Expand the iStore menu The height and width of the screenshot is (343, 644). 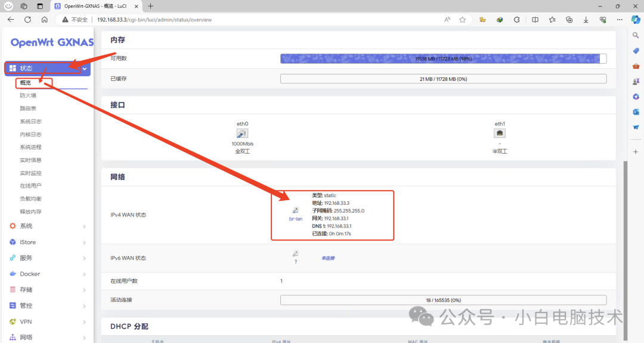pyautogui.click(x=47, y=242)
